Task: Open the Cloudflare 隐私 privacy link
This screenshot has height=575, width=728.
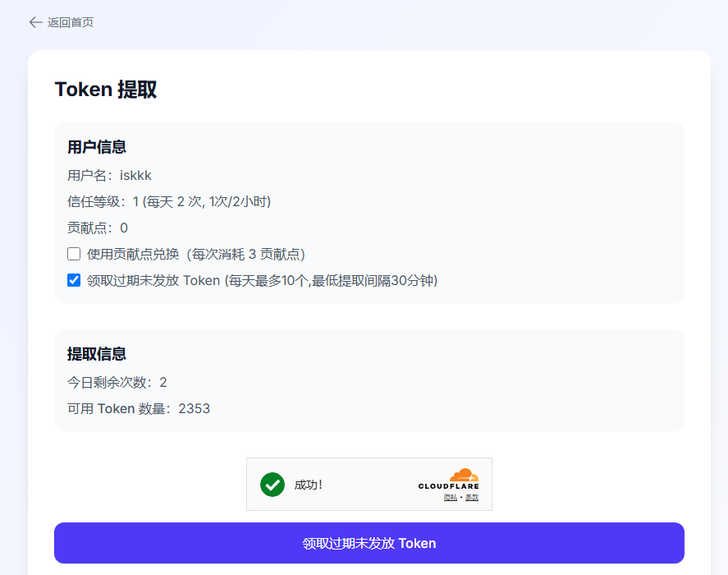Action: tap(450, 496)
